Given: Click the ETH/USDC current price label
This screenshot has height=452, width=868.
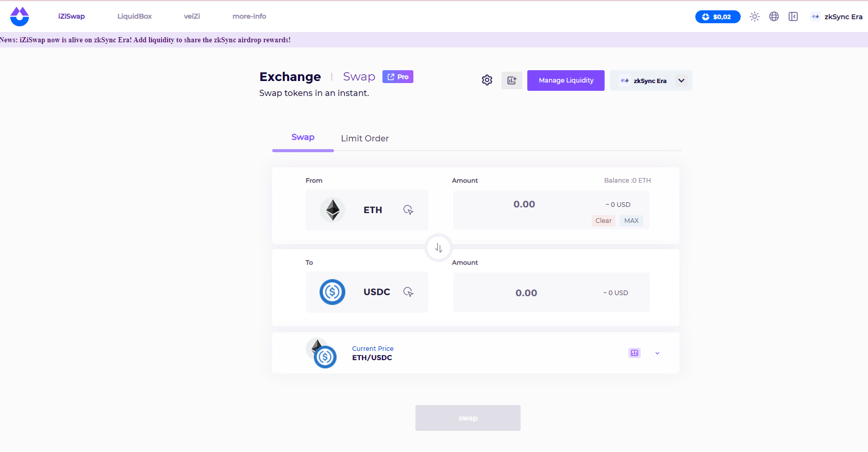Looking at the screenshot, I should point(372,358).
